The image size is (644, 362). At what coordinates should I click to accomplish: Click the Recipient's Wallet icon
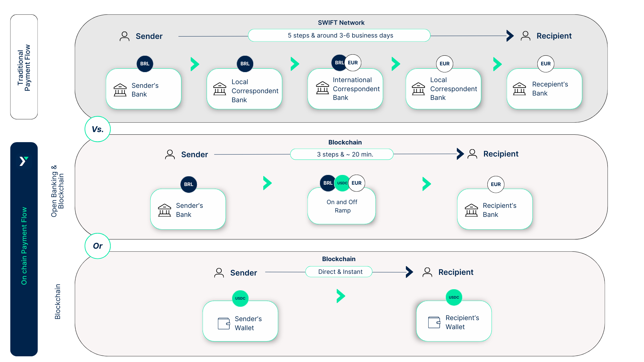pyautogui.click(x=434, y=322)
